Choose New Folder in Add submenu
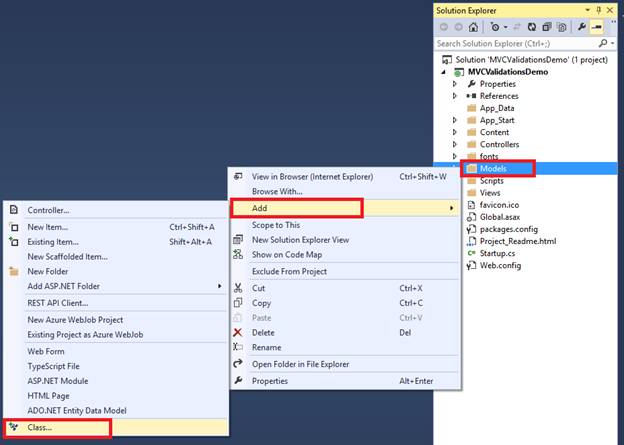The image size is (624, 445). pos(116,271)
